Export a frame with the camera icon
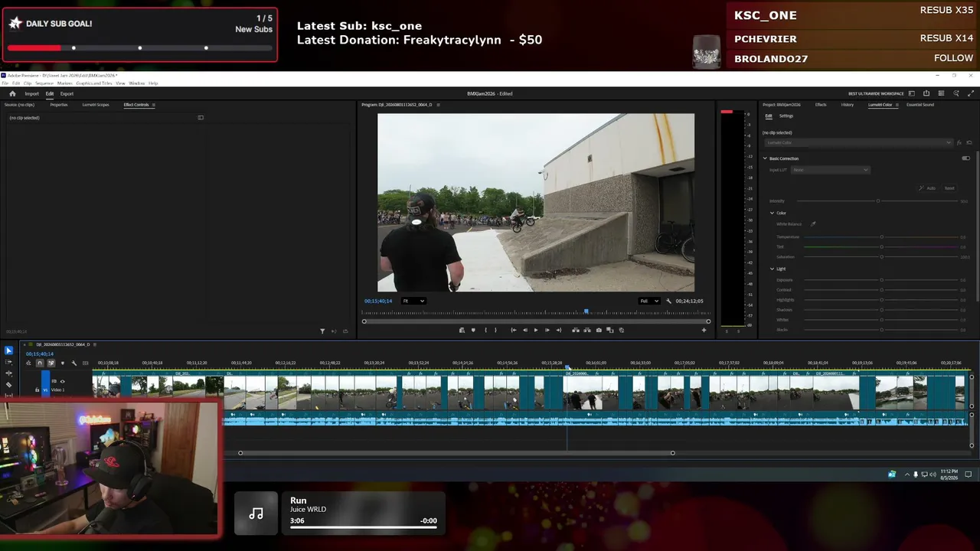The image size is (980, 551). click(599, 330)
